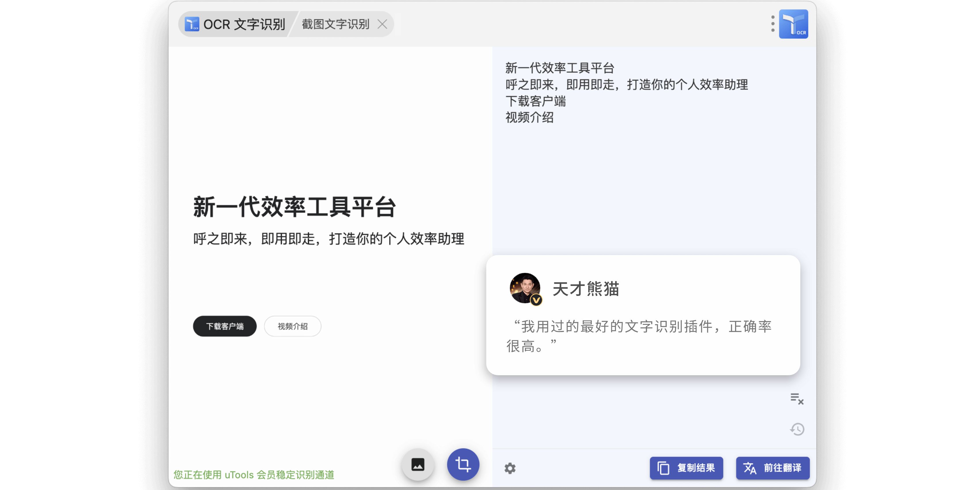Click the 天才熊猫 avatar picture
The height and width of the screenshot is (490, 980).
[x=525, y=288]
